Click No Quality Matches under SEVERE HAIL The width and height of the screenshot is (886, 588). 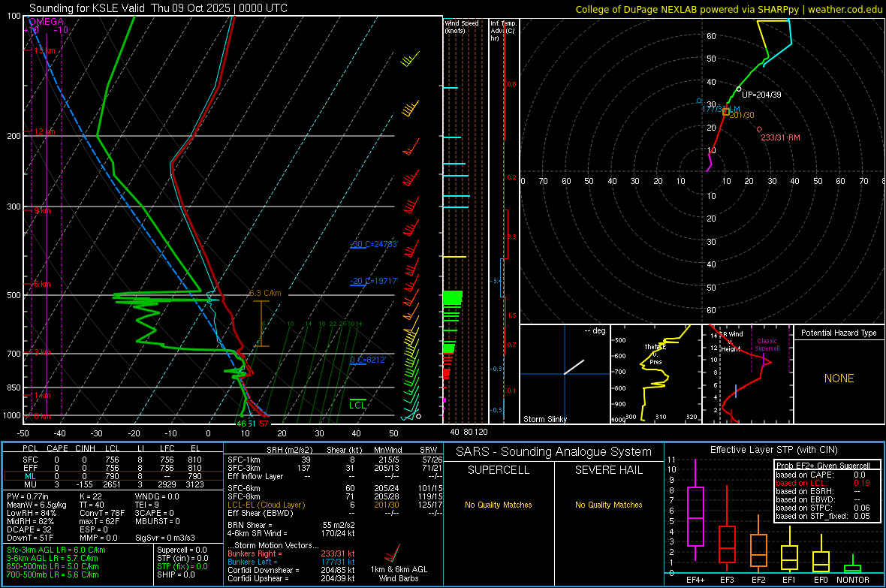tap(608, 505)
